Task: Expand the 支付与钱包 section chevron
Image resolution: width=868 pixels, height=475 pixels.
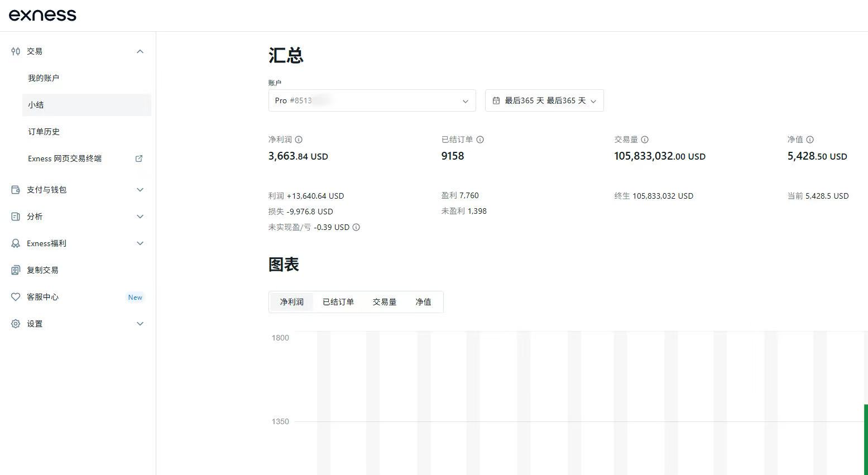Action: tap(140, 190)
